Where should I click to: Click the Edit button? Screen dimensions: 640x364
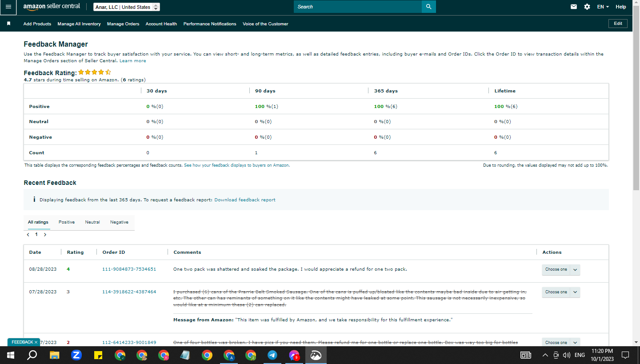618,24
